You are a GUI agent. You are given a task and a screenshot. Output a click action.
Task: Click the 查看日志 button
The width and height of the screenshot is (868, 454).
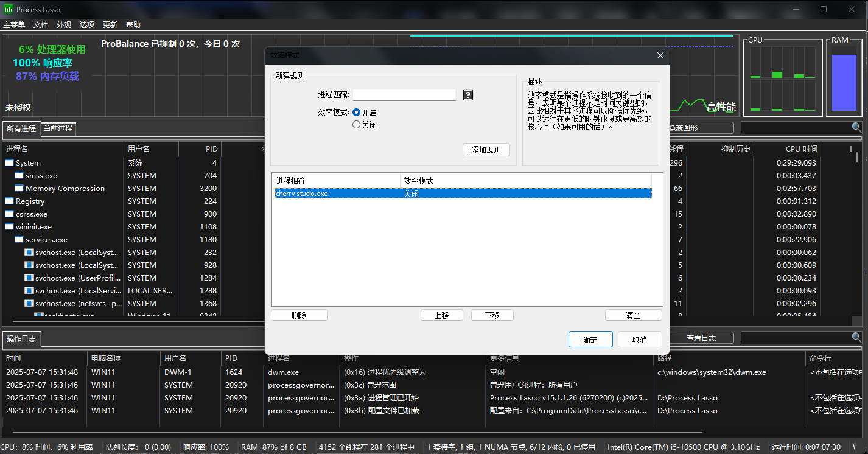(x=701, y=338)
